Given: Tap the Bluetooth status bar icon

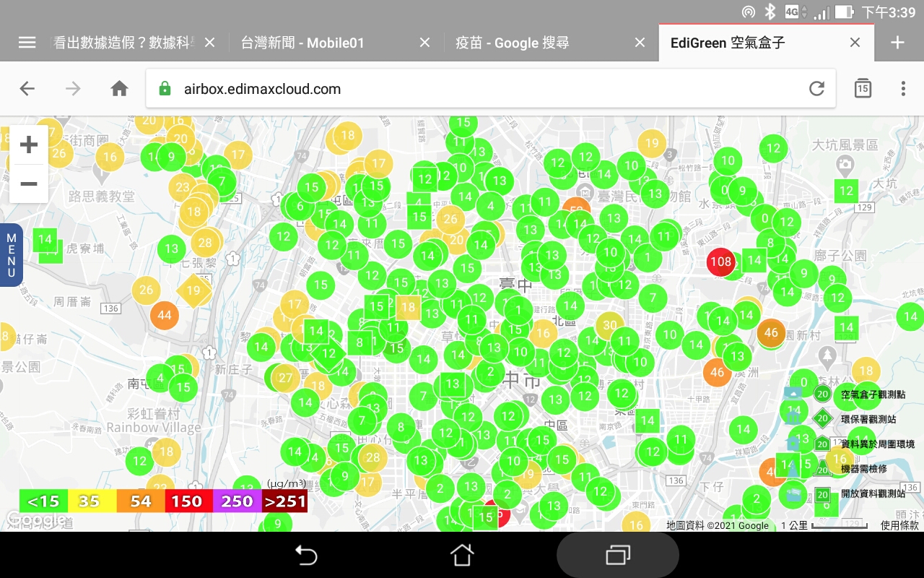Looking at the screenshot, I should (770, 12).
